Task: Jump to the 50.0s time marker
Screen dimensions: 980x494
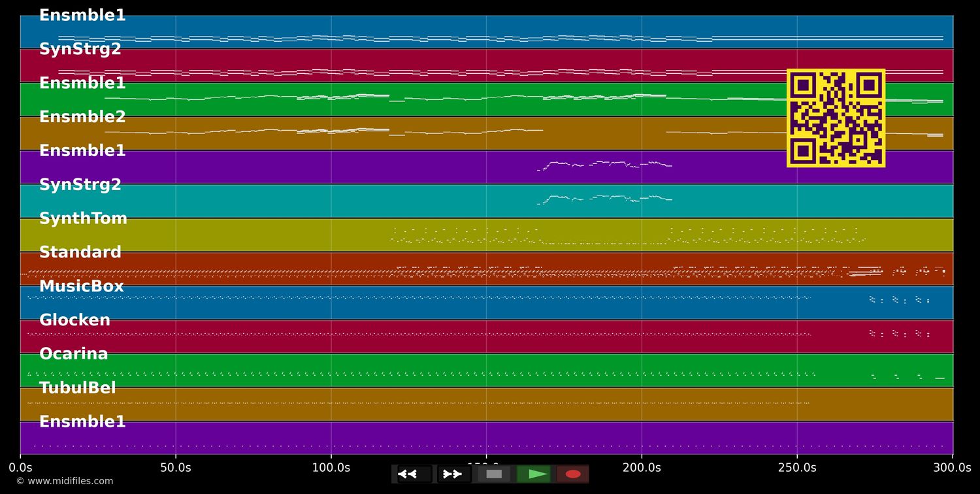Action: [x=175, y=468]
